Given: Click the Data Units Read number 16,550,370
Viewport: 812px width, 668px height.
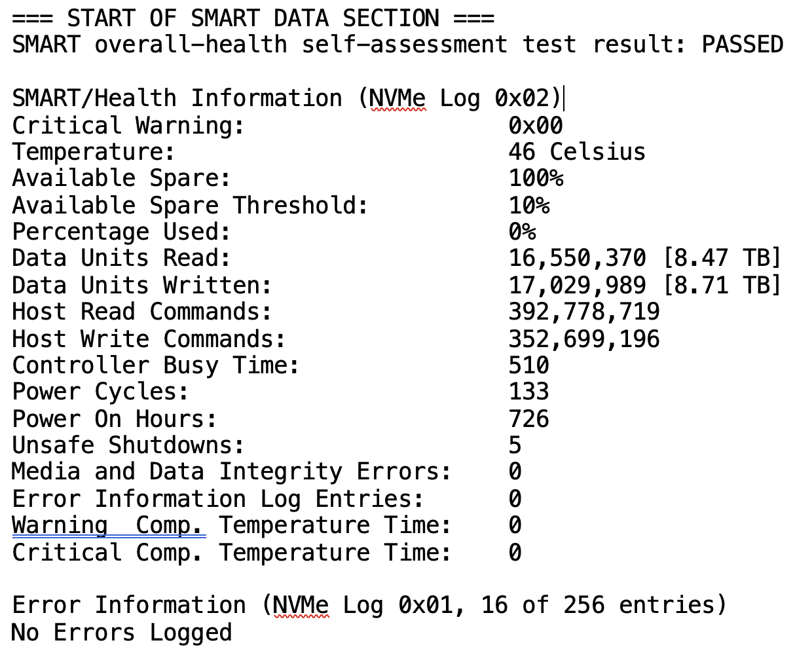Looking at the screenshot, I should point(578,258).
